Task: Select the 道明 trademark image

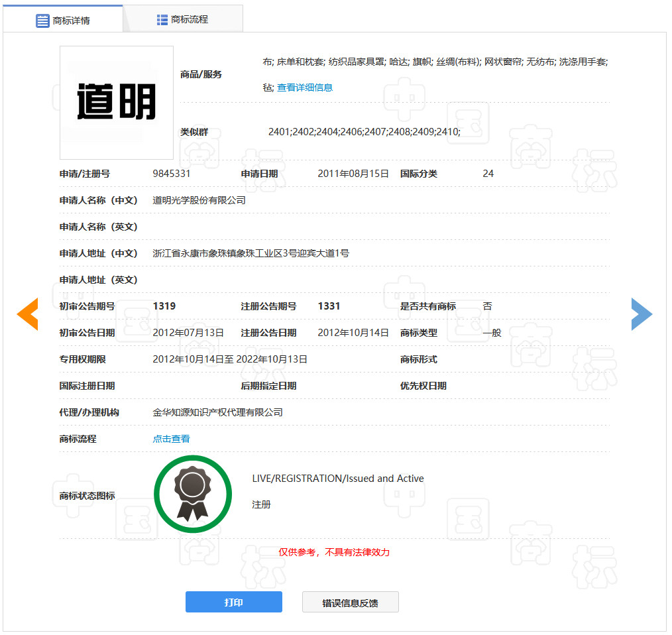Action: [116, 103]
